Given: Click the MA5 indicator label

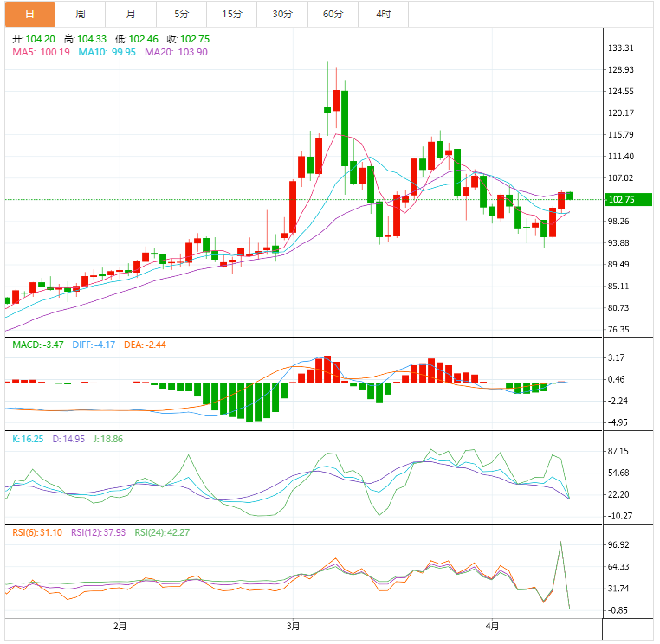Looking at the screenshot, I should point(41,52).
